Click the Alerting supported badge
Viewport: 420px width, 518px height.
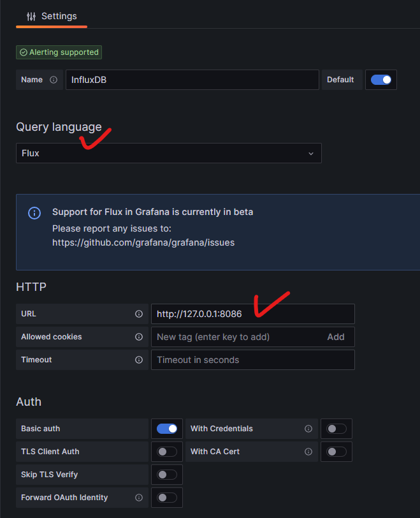(59, 52)
